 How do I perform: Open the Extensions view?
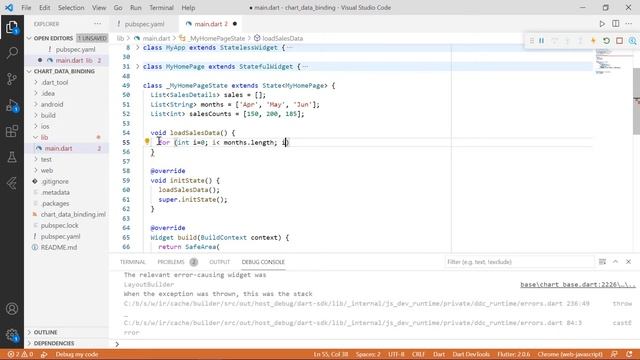coord(12,131)
